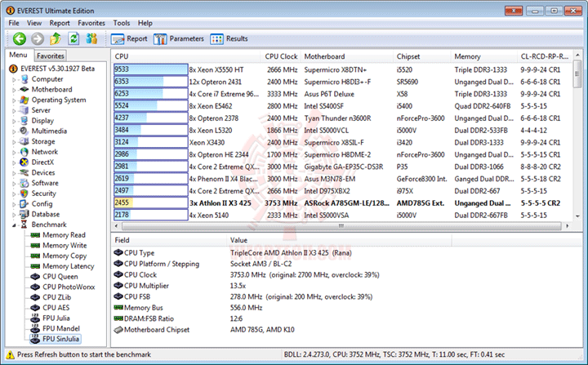This screenshot has height=365, width=588.
Task: Expand the Network tree node
Action: pos(14,153)
